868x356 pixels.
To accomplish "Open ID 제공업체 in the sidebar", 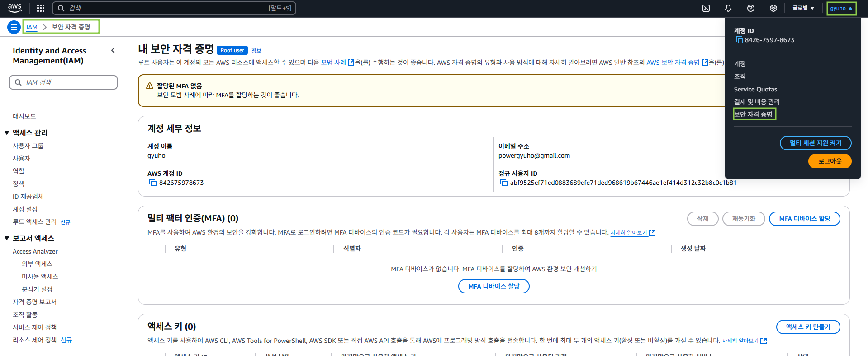I will (x=28, y=197).
